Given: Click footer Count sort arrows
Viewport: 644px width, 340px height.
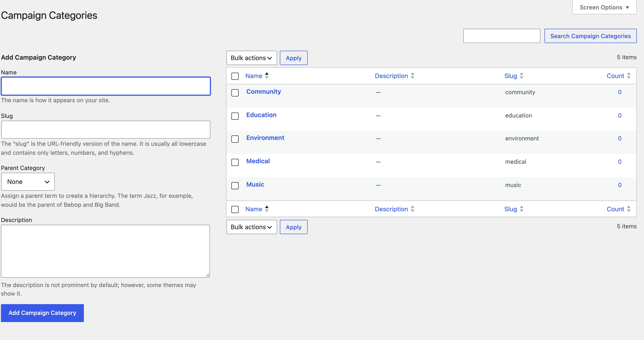Looking at the screenshot, I should 629,209.
